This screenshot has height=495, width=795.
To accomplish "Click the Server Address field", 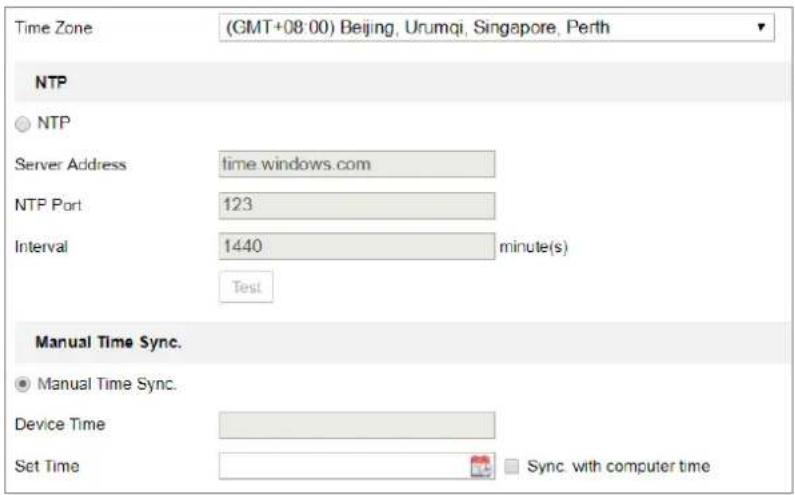I will tap(357, 164).
